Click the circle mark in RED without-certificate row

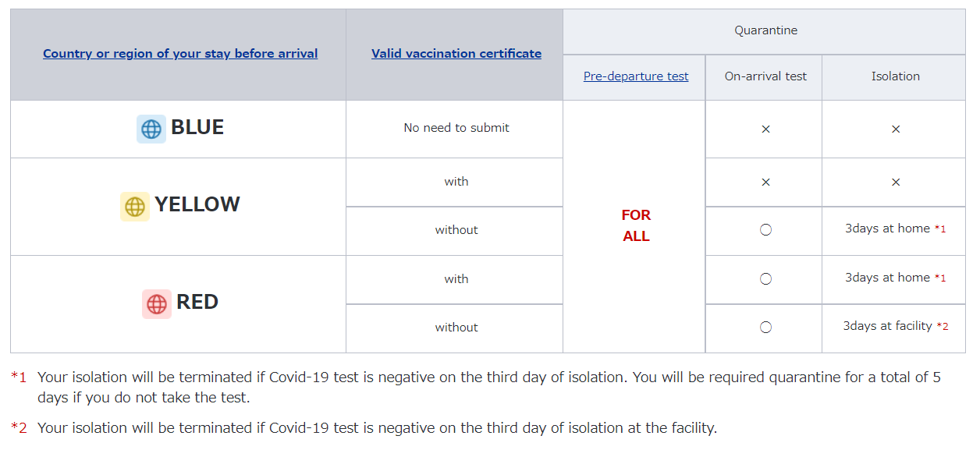tap(765, 328)
